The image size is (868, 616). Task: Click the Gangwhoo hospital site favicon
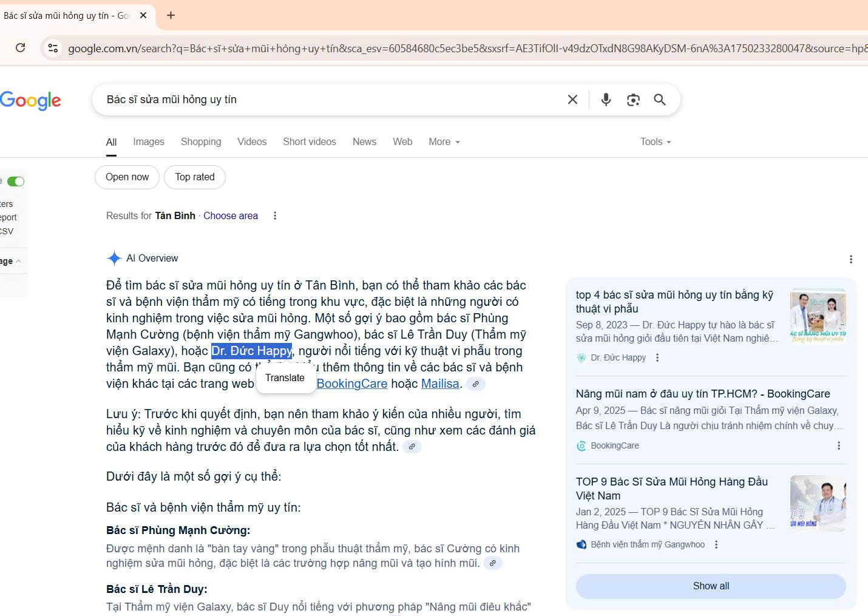tap(581, 545)
